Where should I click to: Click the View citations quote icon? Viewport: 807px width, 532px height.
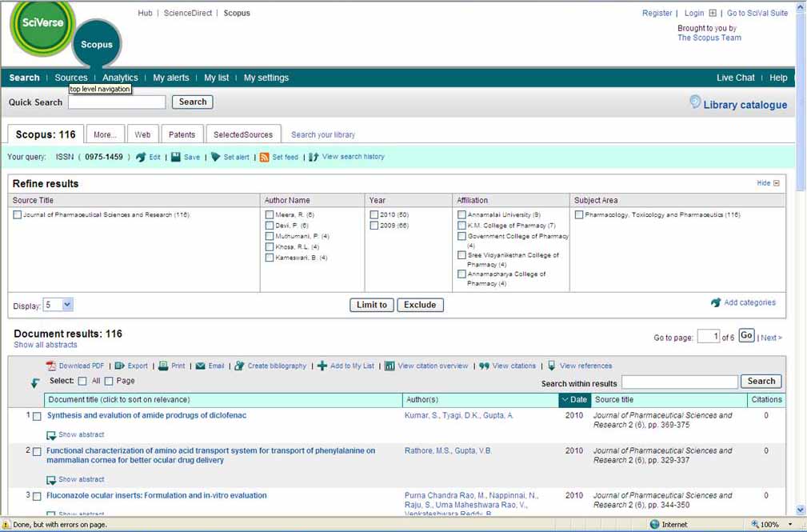pyautogui.click(x=485, y=366)
